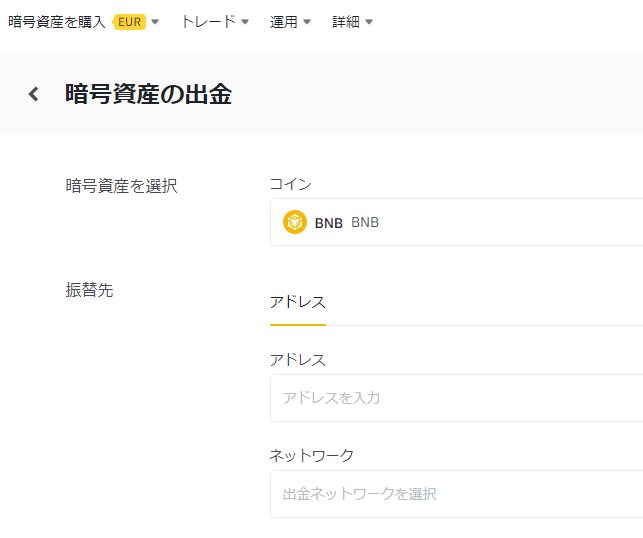Click the 暗号資産の出金 page title

point(148,94)
